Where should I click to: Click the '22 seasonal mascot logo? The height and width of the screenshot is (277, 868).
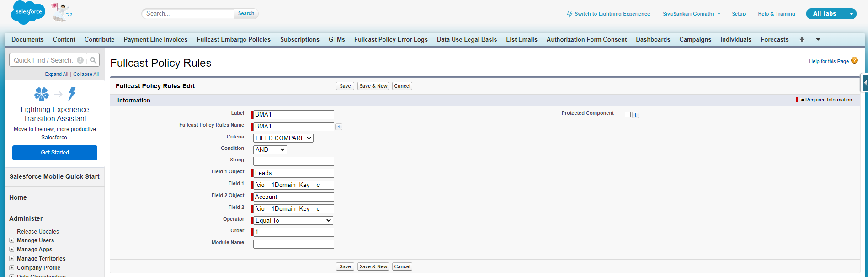click(x=62, y=12)
